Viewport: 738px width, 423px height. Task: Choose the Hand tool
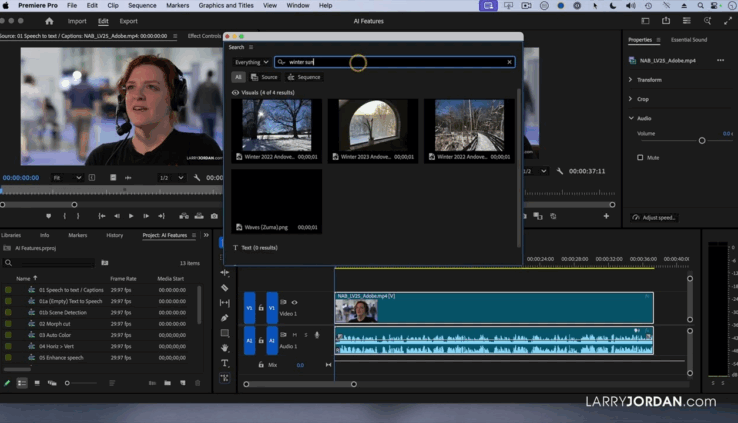[x=225, y=348]
